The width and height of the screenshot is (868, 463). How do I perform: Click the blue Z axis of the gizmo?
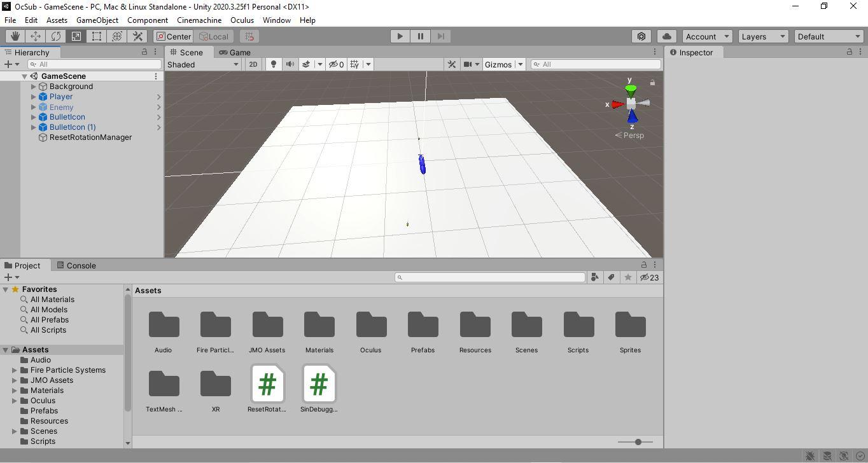click(x=632, y=117)
